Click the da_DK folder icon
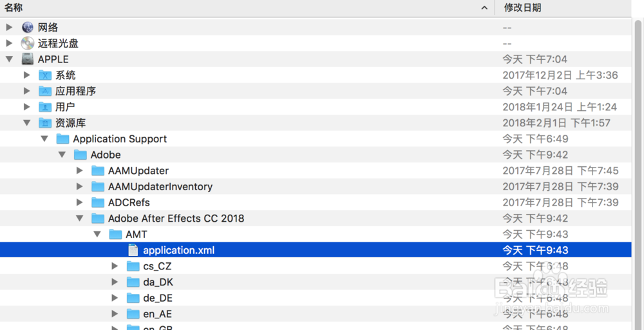This screenshot has width=644, height=330. point(133,282)
